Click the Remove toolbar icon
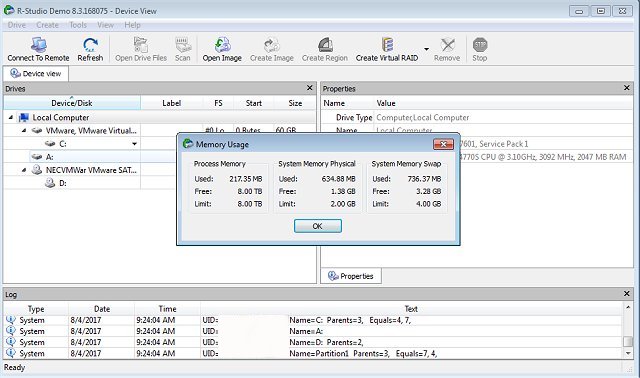Viewport: 640px width, 378px height. [447, 45]
